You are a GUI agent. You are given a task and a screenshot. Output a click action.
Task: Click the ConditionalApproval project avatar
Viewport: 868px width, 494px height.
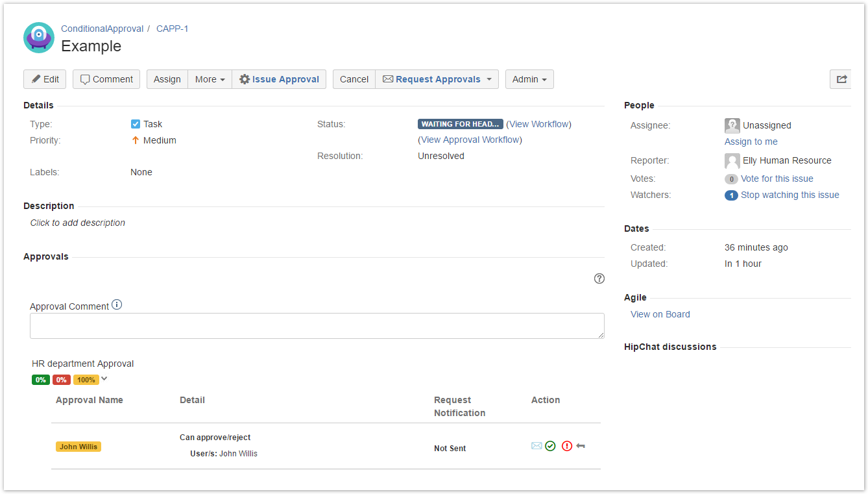point(39,38)
